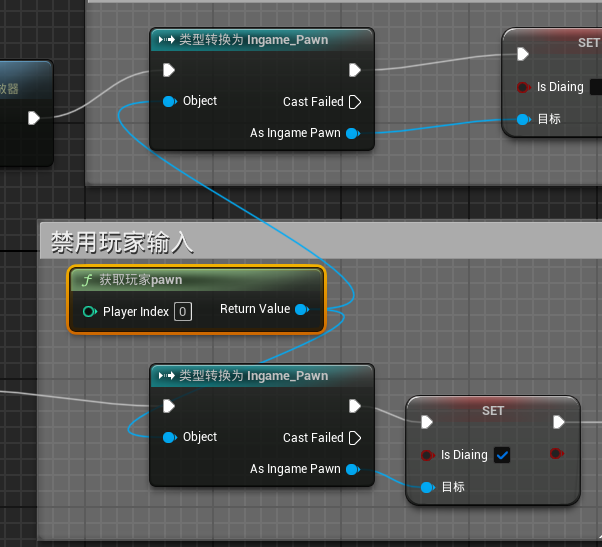Screen dimensions: 602x547
Task: Click Is Diaing output pin on checked SET node
Action: 556,454
